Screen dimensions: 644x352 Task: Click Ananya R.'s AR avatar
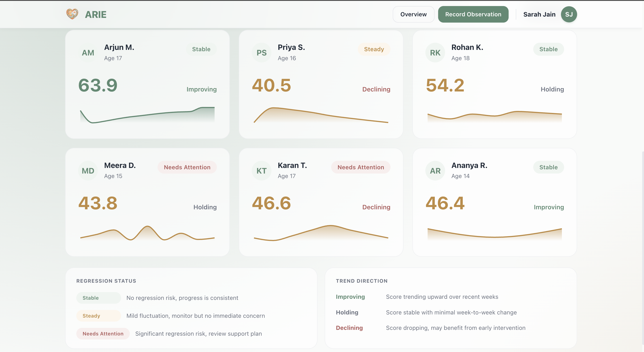click(435, 171)
